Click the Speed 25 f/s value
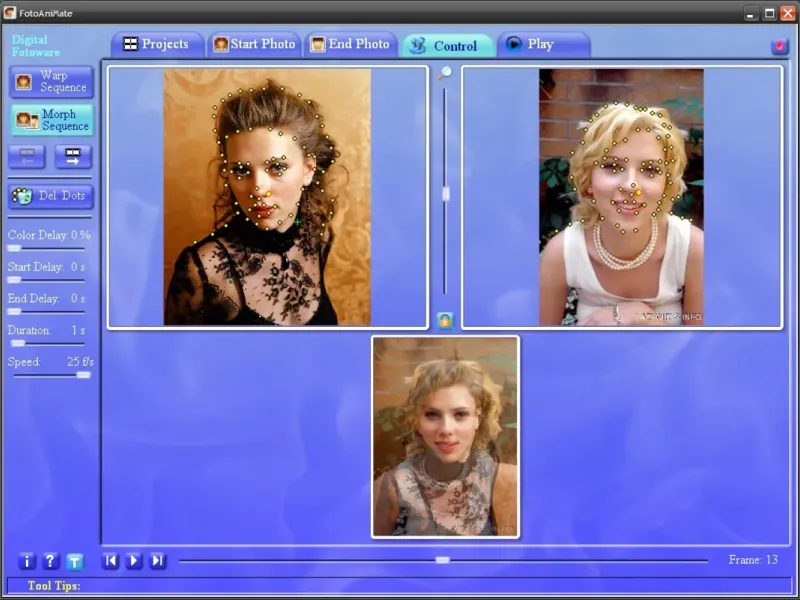The width and height of the screenshot is (800, 600). [80, 362]
